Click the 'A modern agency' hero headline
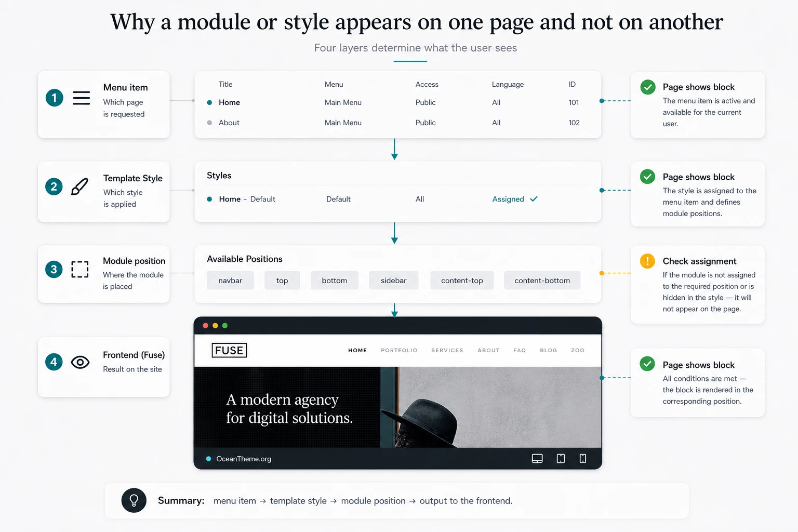The height and width of the screenshot is (532, 798). (x=289, y=408)
